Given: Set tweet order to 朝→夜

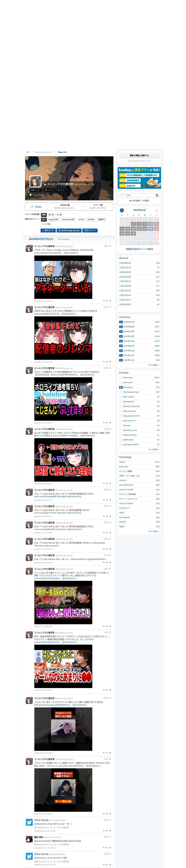Looking at the screenshot, I should tap(51, 215).
